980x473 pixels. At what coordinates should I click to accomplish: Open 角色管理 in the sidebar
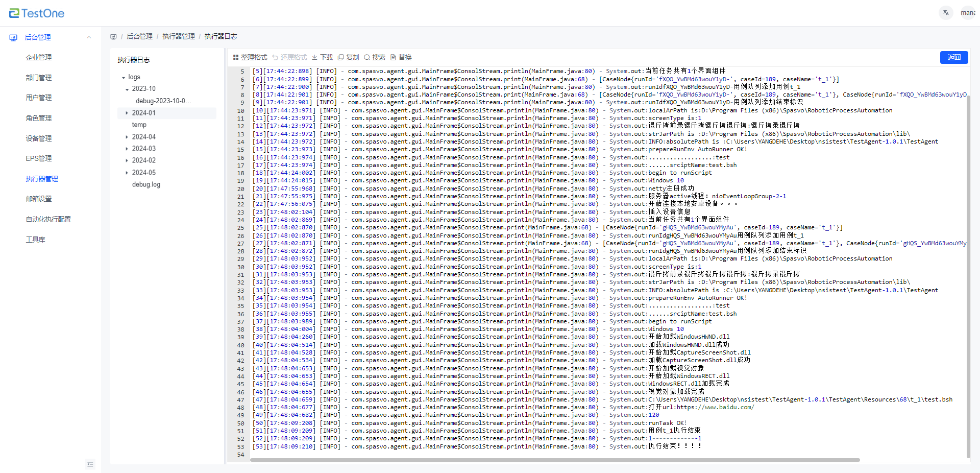tap(39, 118)
